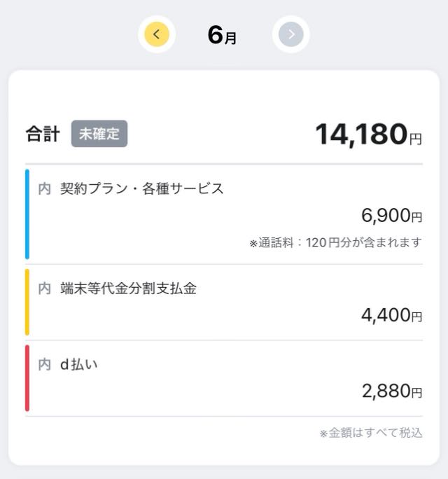The width and height of the screenshot is (448, 479).
Task: Open 契約プラン・各種サービス breakdown row
Action: point(224,214)
